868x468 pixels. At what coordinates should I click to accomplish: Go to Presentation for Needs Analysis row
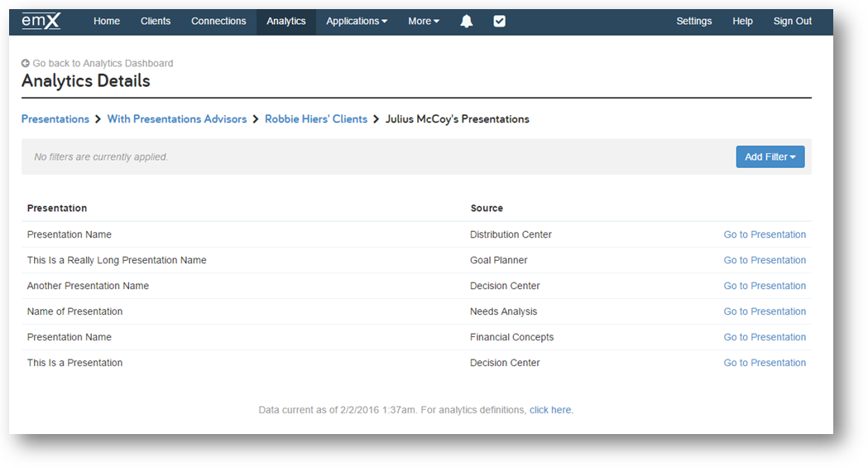(x=765, y=311)
